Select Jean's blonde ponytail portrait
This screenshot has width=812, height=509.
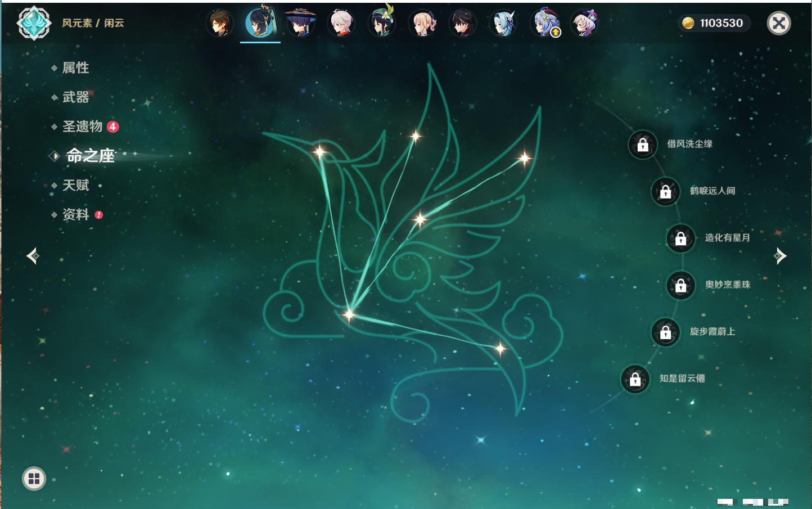pos(422,24)
